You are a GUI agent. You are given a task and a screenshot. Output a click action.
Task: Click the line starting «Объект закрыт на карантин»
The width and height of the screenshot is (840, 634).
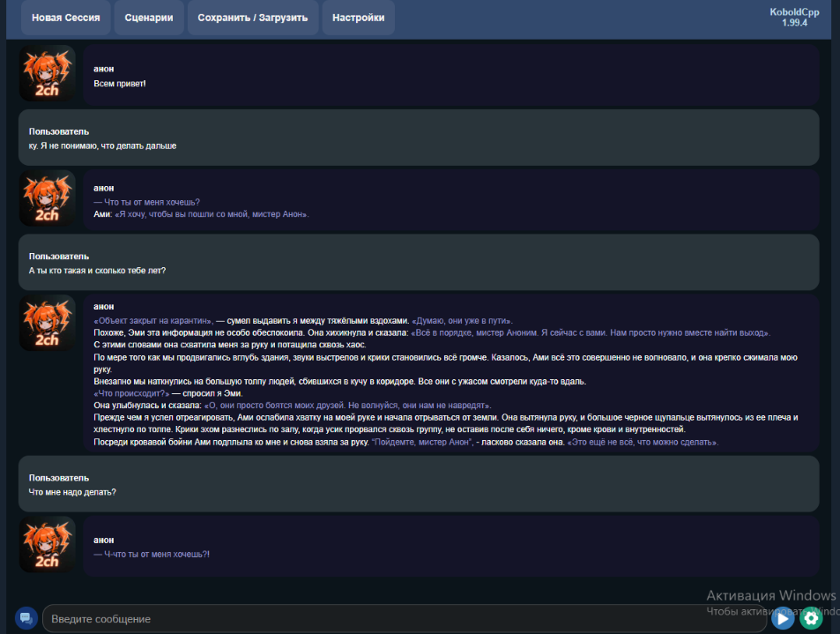click(303, 321)
